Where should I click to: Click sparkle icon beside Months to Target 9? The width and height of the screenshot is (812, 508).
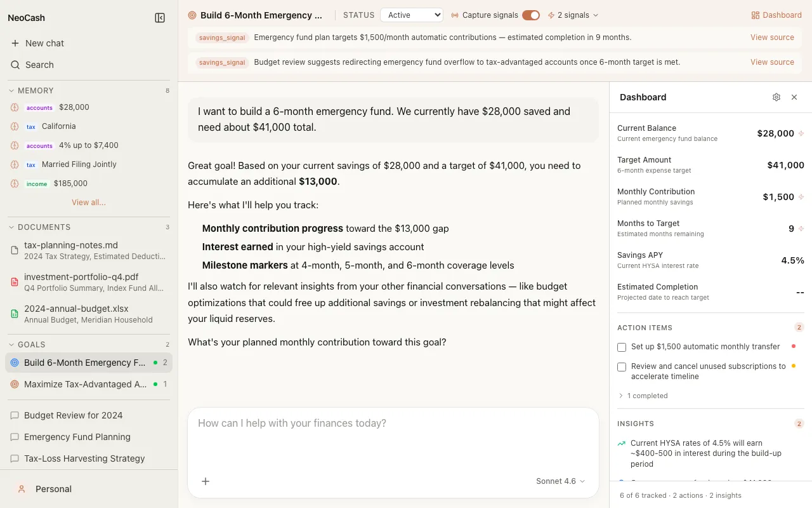(801, 229)
